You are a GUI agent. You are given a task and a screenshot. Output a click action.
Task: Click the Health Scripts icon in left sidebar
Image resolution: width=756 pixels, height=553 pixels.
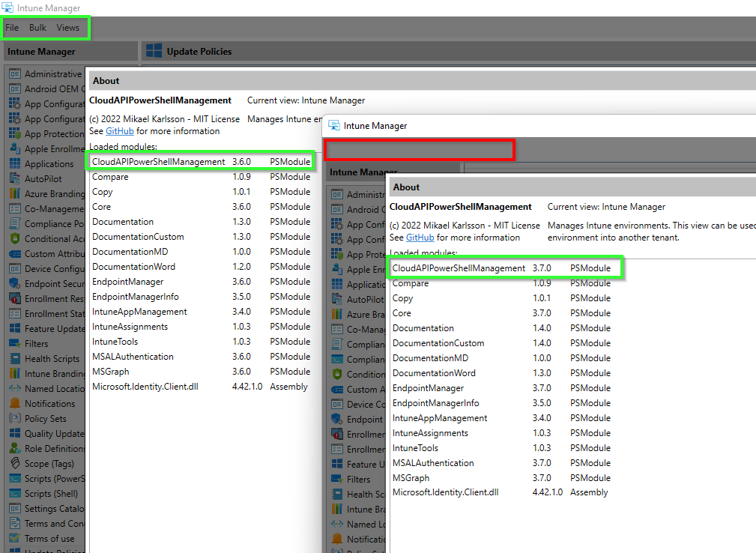click(x=15, y=358)
